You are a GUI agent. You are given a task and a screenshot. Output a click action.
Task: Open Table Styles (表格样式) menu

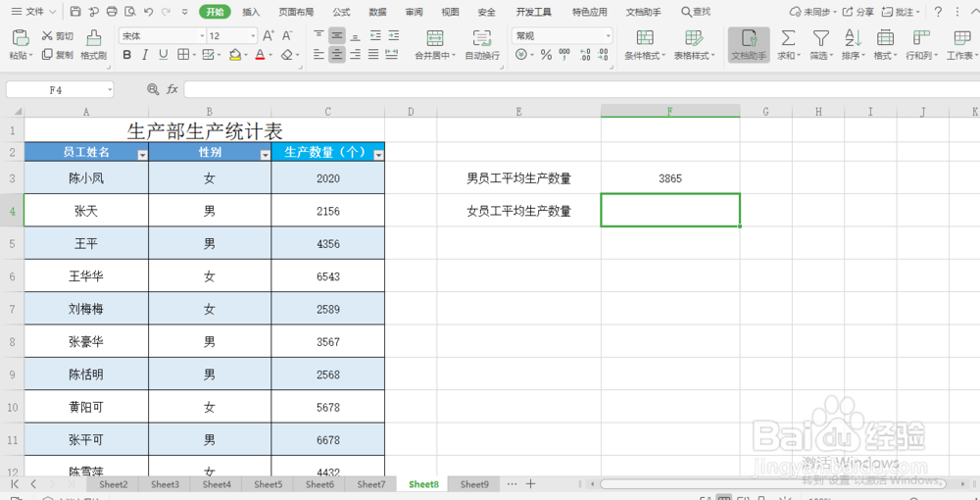(x=694, y=45)
